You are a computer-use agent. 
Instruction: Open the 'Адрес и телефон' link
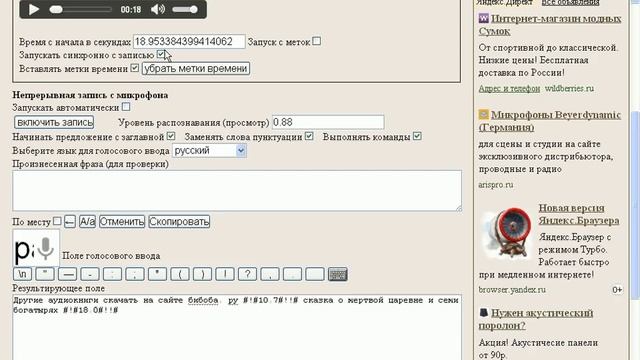click(509, 89)
